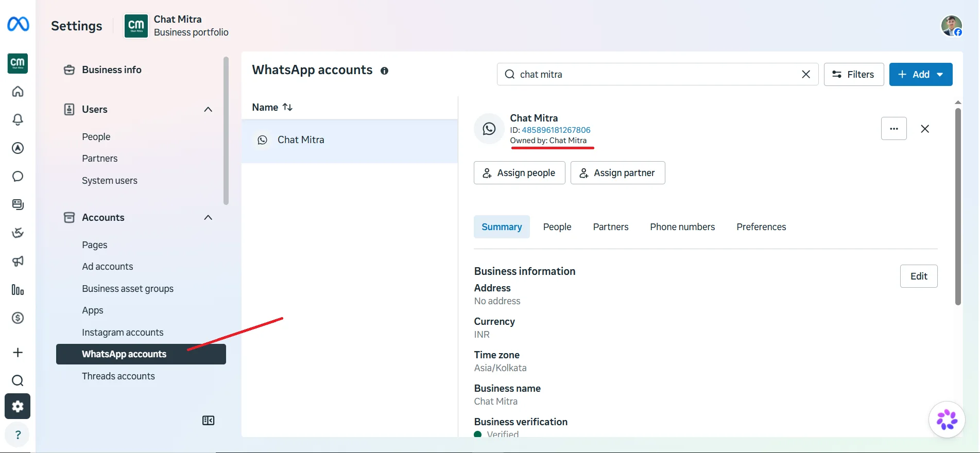Open Inbox chat bubble icon
Screen dimensions: 980x453
(x=18, y=176)
